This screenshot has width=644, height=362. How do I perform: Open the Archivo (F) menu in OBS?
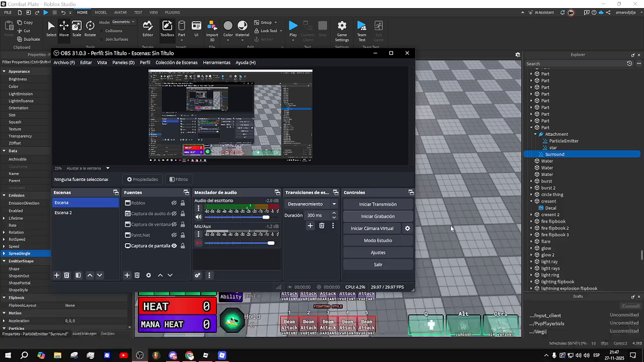(64, 63)
